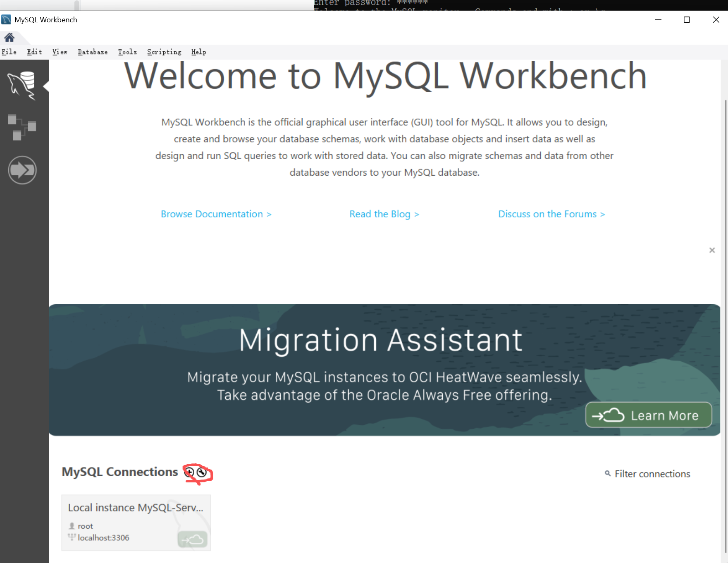Open the View menu
Viewport: 728px width, 563px height.
click(60, 52)
